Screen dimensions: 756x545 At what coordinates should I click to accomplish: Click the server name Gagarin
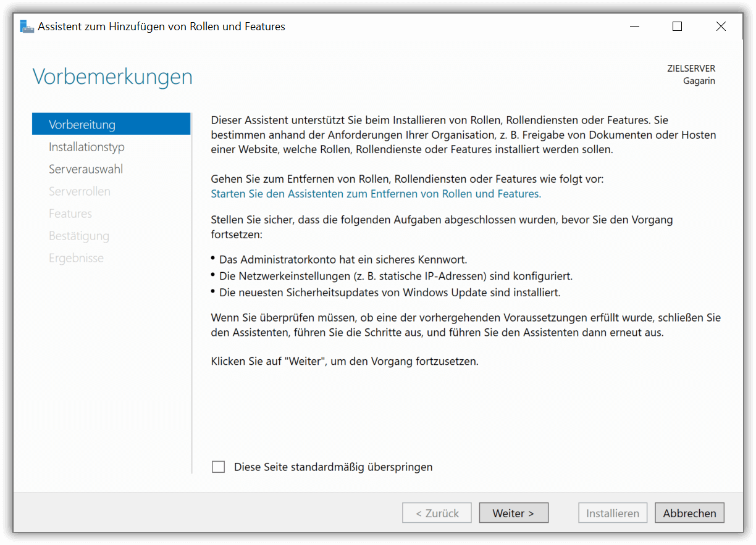(x=699, y=81)
